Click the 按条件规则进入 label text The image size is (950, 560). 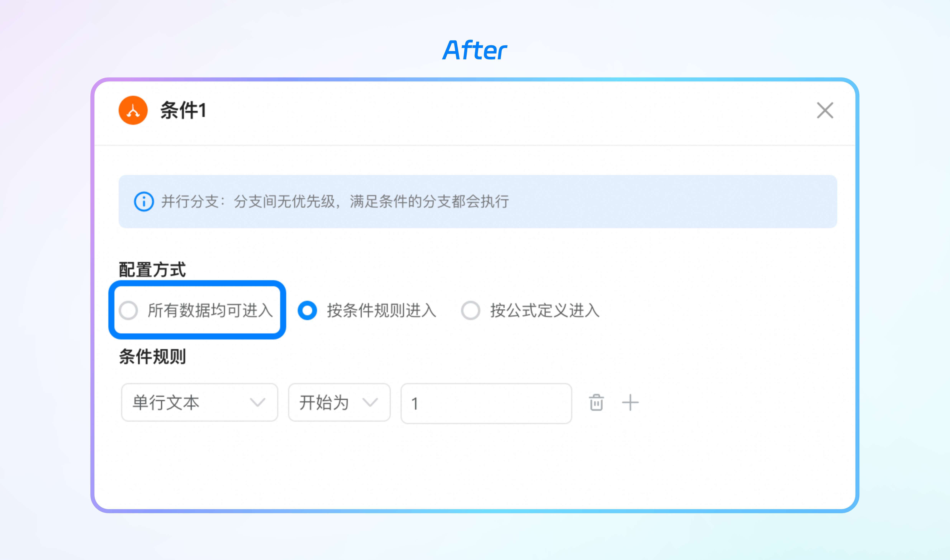click(x=382, y=311)
